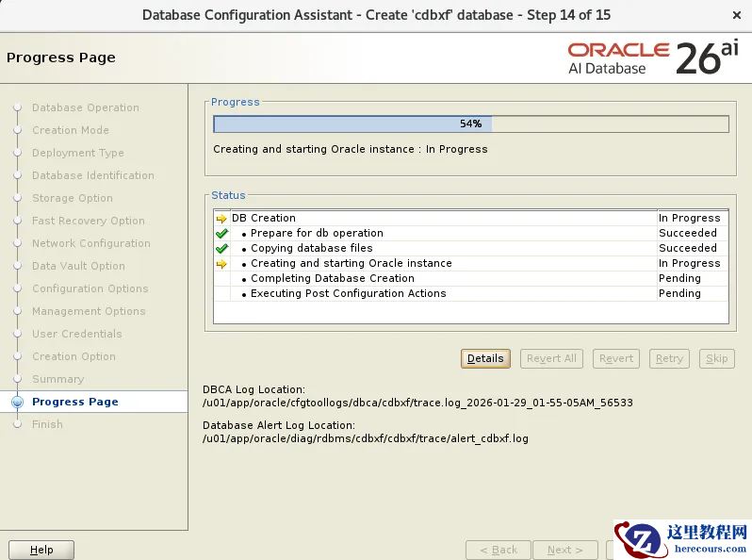Click Pending status for Completing Database Creation
This screenshot has width=752, height=560.
click(x=679, y=278)
